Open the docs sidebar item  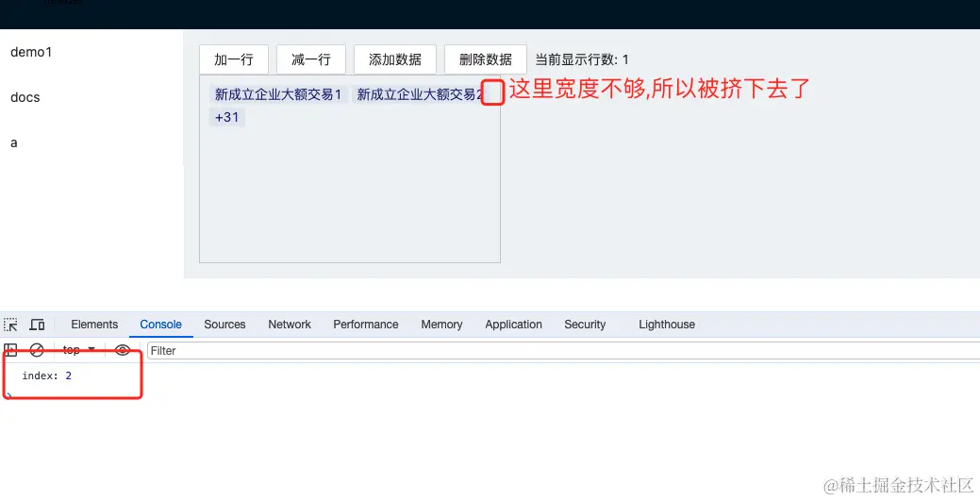[25, 97]
